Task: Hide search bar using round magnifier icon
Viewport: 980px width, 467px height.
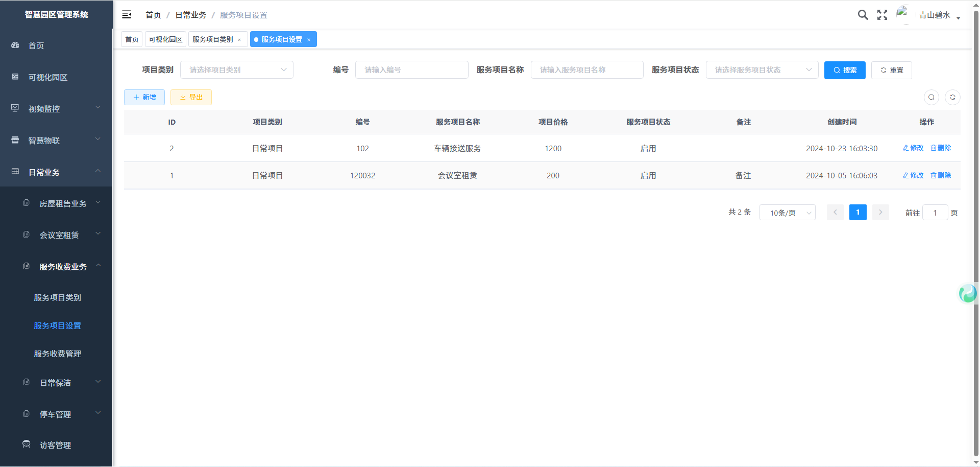Action: (x=932, y=97)
